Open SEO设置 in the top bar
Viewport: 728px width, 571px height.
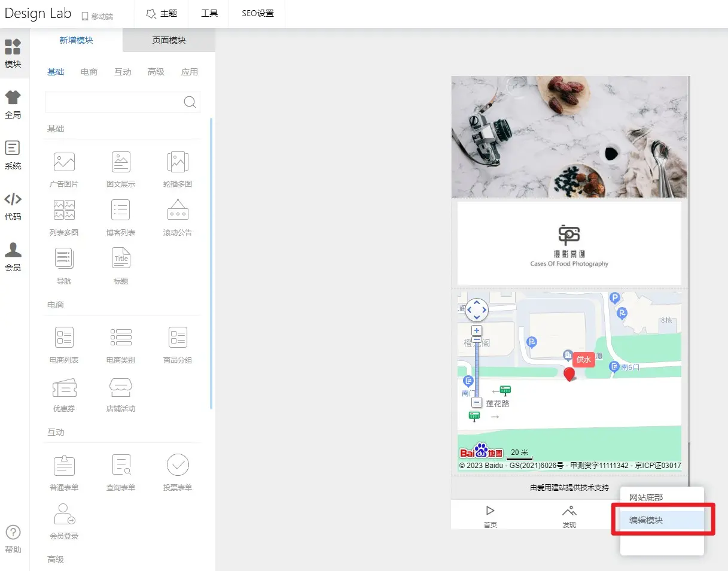258,13
